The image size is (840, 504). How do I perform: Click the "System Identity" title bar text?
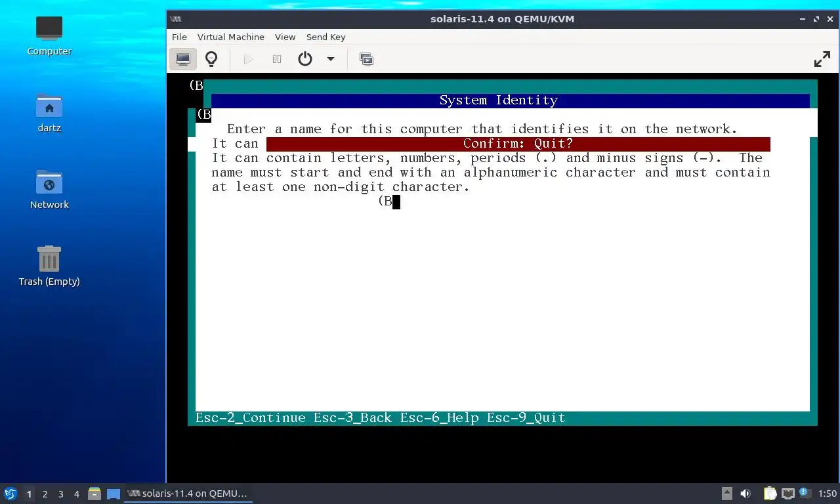499,100
